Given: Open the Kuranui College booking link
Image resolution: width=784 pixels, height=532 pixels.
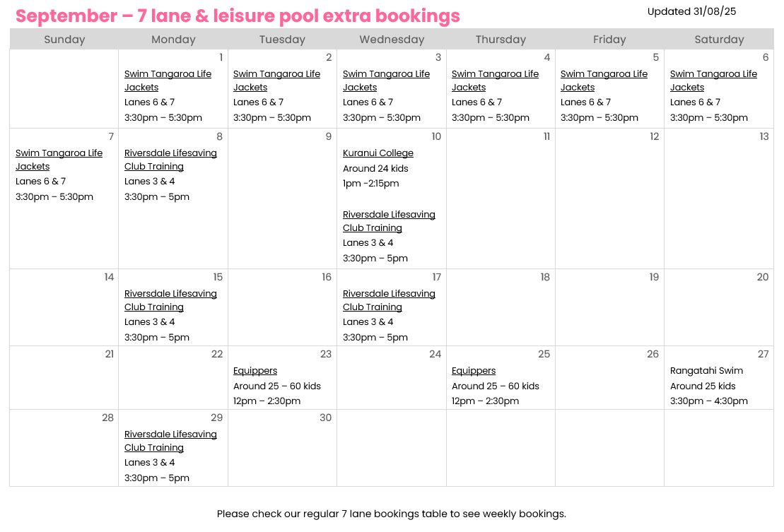Looking at the screenshot, I should point(378,153).
